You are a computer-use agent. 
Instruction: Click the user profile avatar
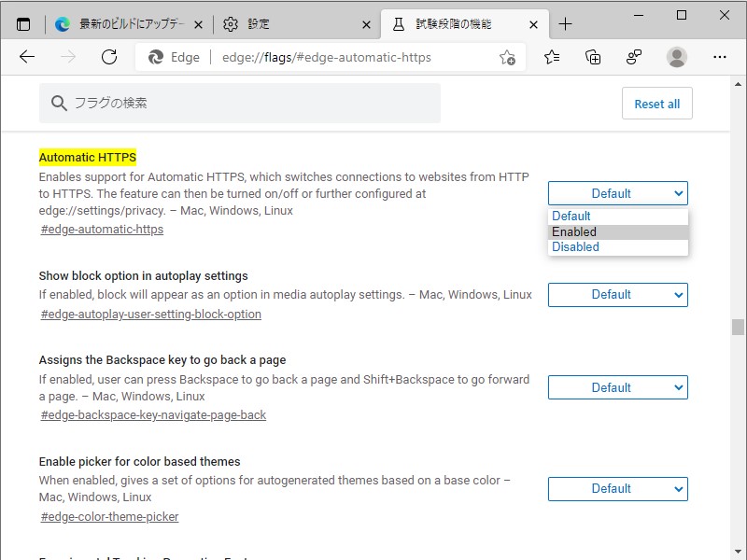point(677,57)
